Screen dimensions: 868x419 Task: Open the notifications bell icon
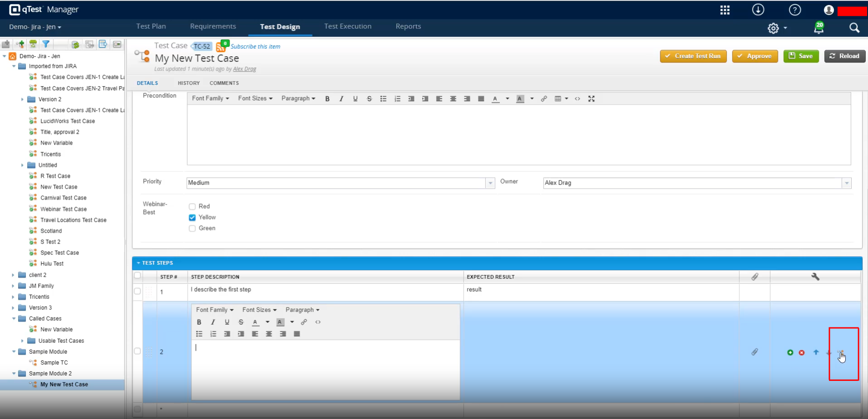819,29
